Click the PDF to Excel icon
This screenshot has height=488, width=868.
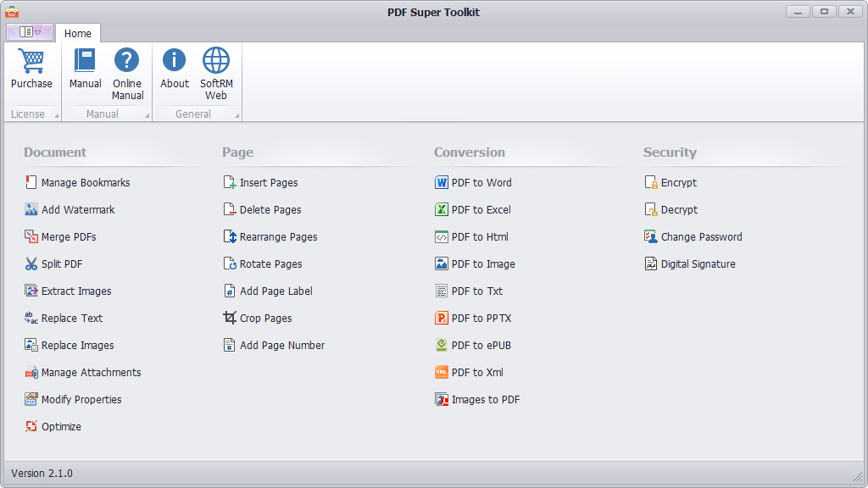(x=442, y=210)
